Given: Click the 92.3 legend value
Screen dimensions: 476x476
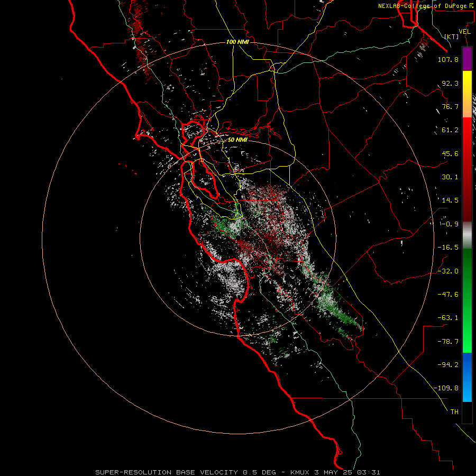Looking at the screenshot, I should (450, 83).
